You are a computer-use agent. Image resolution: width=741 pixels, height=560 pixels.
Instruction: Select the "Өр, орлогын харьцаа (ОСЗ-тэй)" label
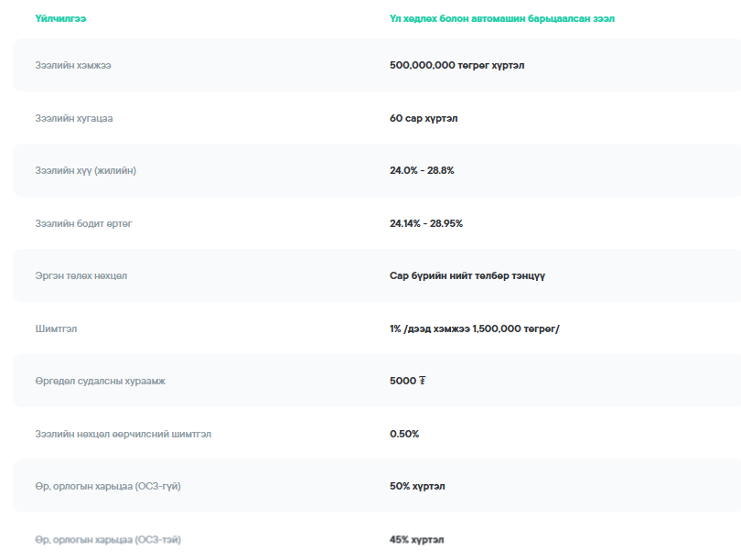(108, 540)
